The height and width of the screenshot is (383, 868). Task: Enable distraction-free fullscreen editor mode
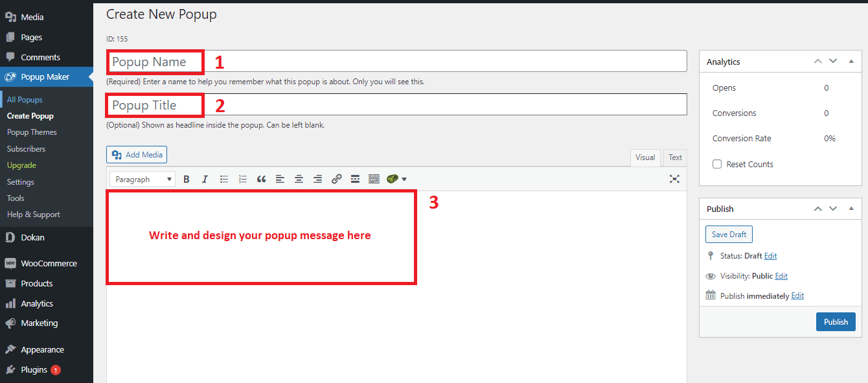(674, 179)
